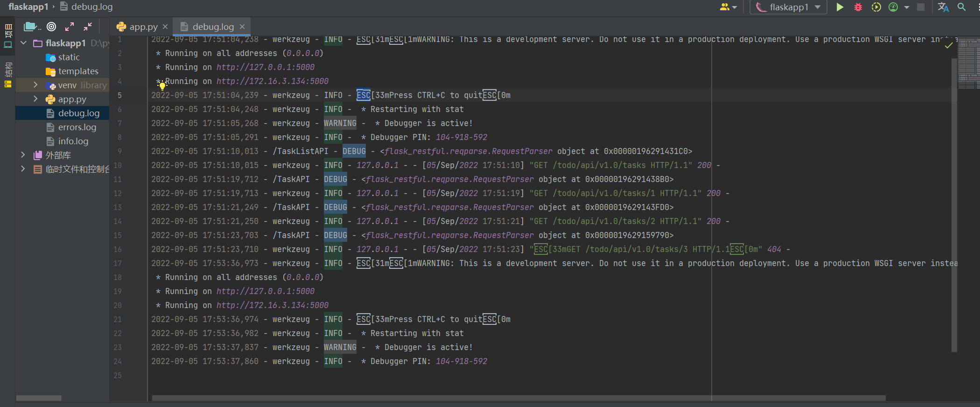Collapse all in project tree

[88, 27]
